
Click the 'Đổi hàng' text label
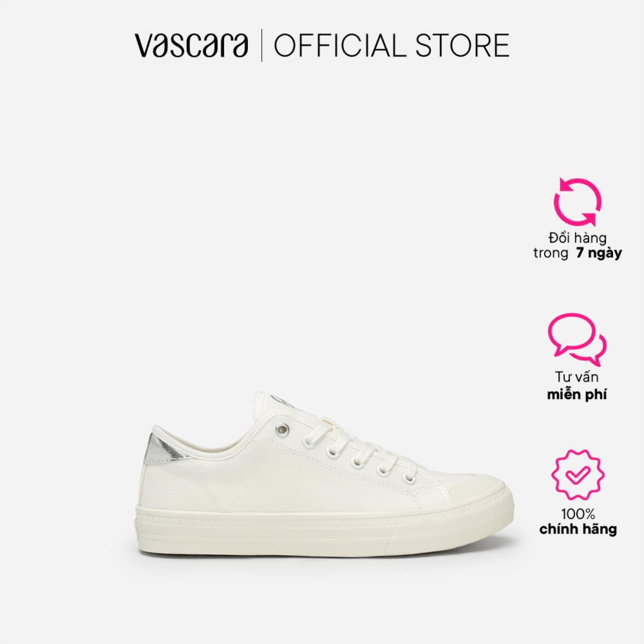click(x=577, y=238)
